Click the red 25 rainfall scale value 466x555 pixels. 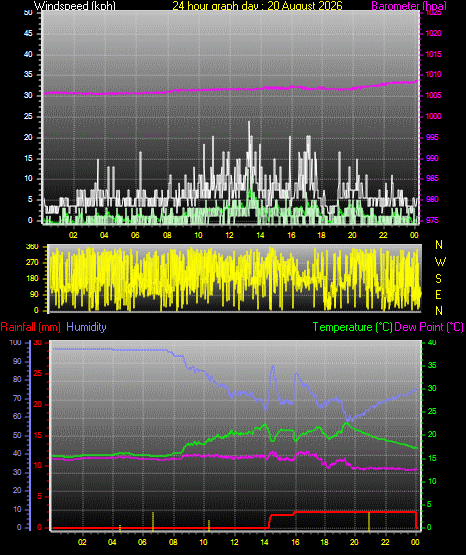(x=38, y=374)
